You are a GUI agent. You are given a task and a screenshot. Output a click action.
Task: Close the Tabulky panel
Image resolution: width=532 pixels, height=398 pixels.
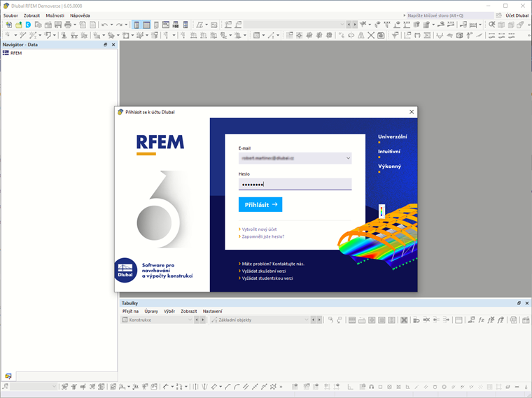tap(527, 303)
